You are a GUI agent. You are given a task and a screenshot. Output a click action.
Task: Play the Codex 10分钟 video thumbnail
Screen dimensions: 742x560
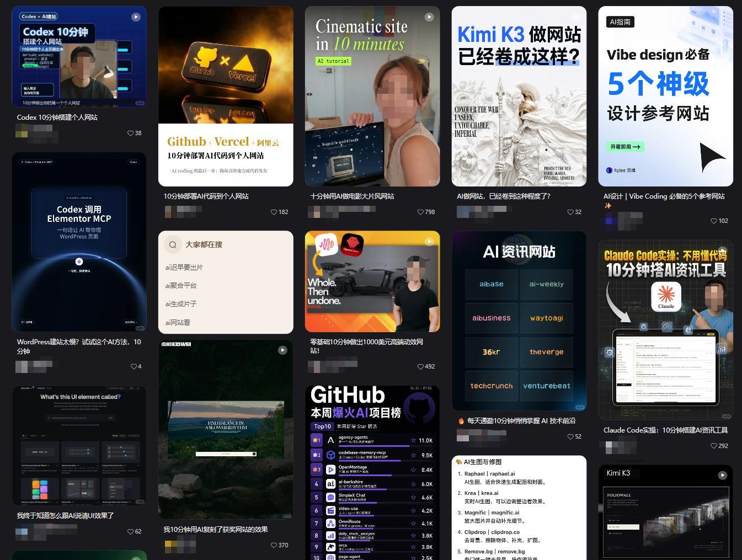pos(136,17)
